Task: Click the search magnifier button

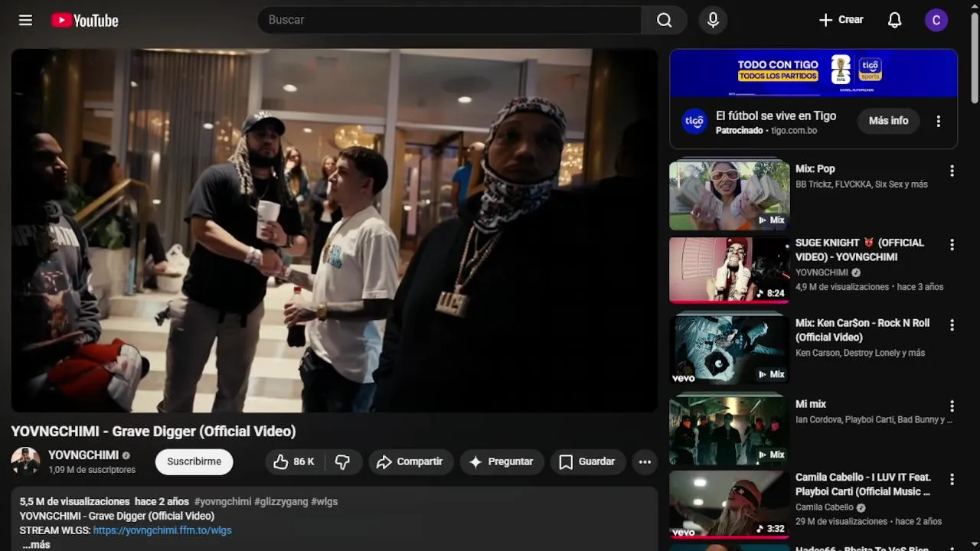Action: (664, 20)
